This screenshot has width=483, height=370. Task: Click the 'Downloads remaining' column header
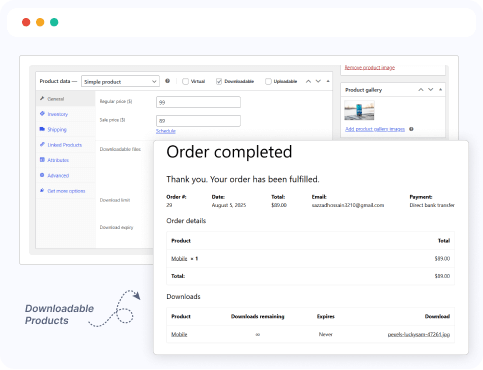[258, 316]
